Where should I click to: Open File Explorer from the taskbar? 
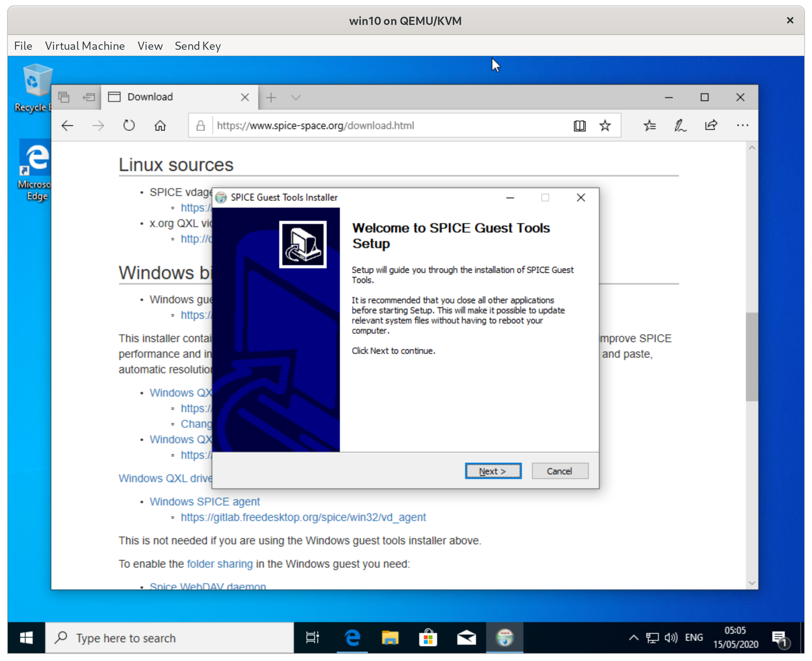pyautogui.click(x=390, y=638)
